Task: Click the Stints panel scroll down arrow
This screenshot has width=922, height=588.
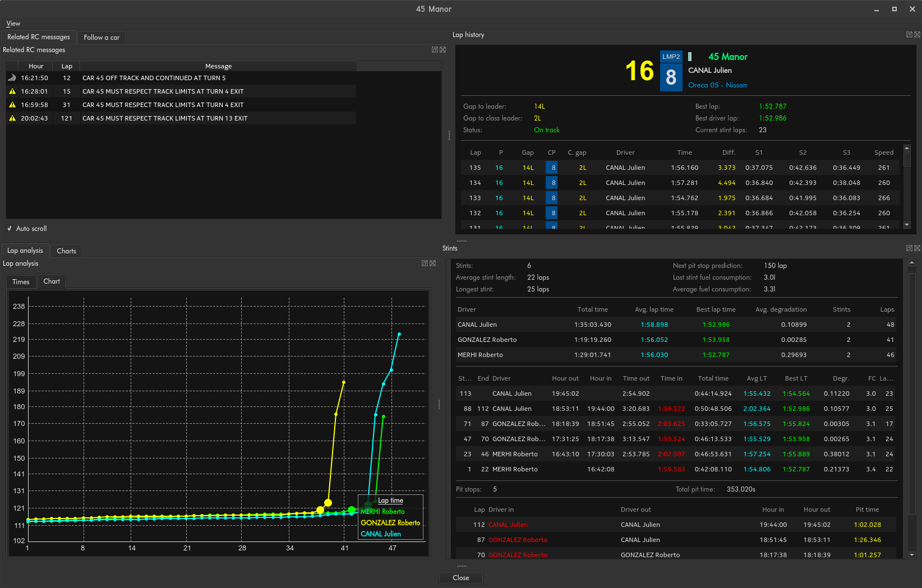Action: (912, 555)
